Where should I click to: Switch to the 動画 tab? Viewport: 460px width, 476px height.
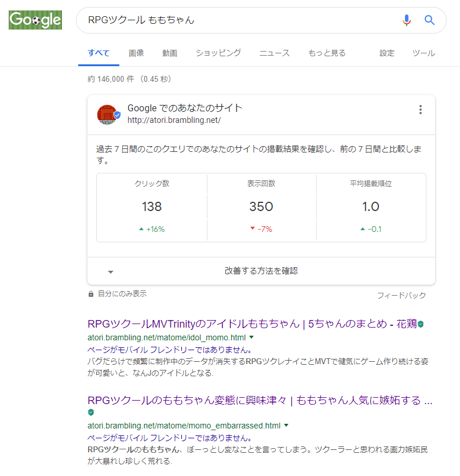(x=170, y=53)
